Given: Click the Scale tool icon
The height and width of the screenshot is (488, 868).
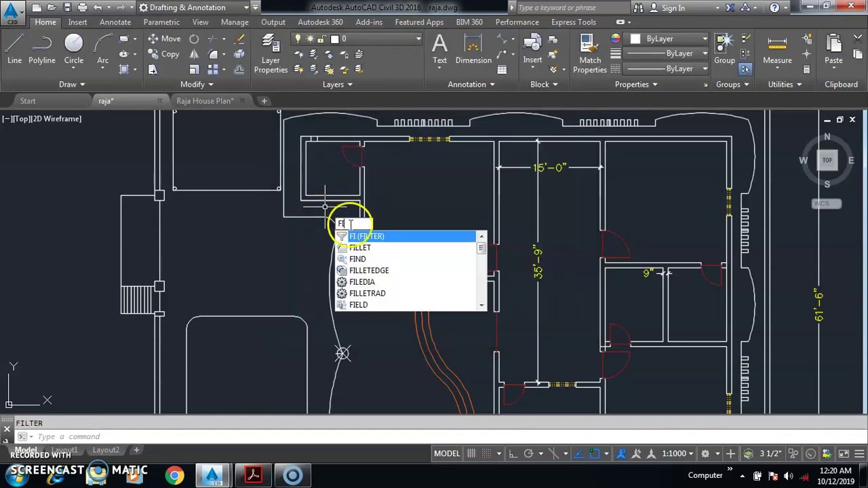Looking at the screenshot, I should 194,69.
